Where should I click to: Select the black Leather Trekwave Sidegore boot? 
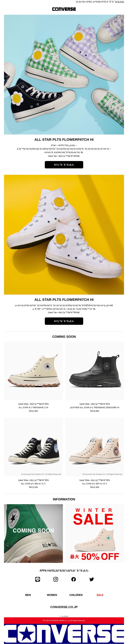point(95,371)
